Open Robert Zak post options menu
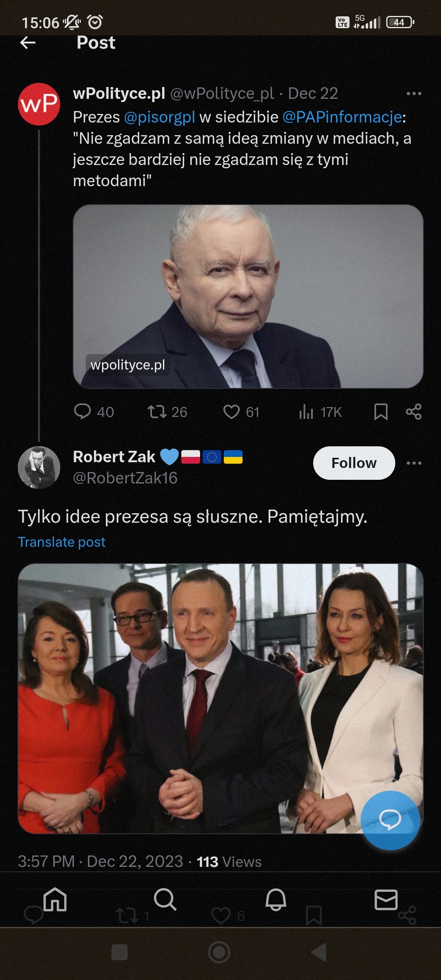The width and height of the screenshot is (441, 980). [414, 463]
